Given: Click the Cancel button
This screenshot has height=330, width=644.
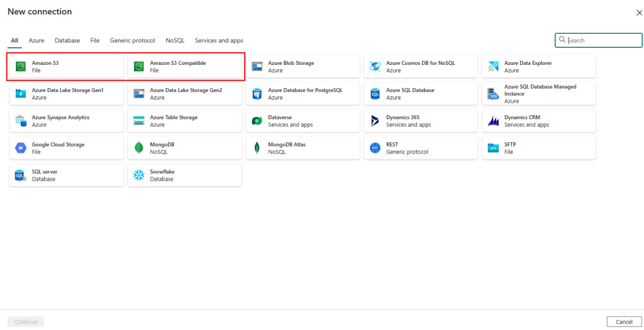Looking at the screenshot, I should tap(624, 322).
